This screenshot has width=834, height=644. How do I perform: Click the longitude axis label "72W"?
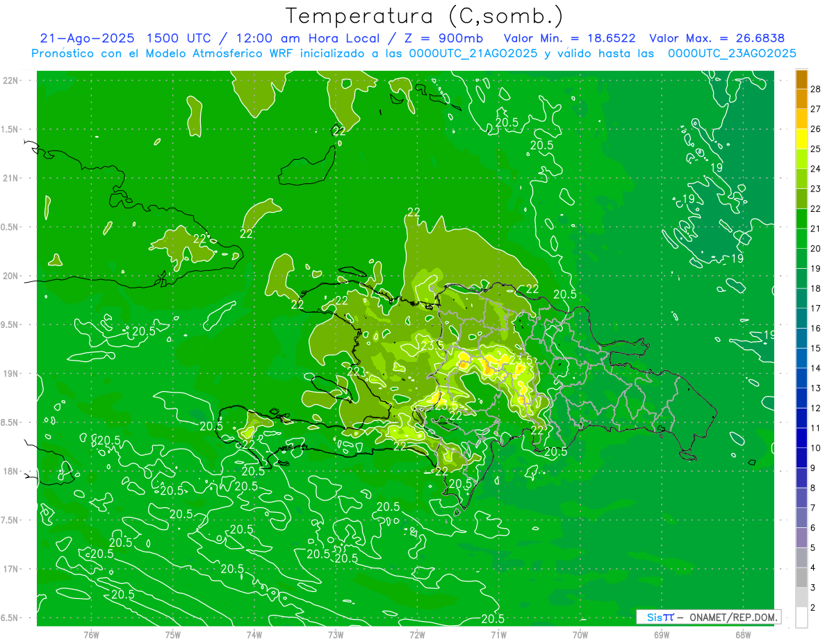(x=417, y=634)
